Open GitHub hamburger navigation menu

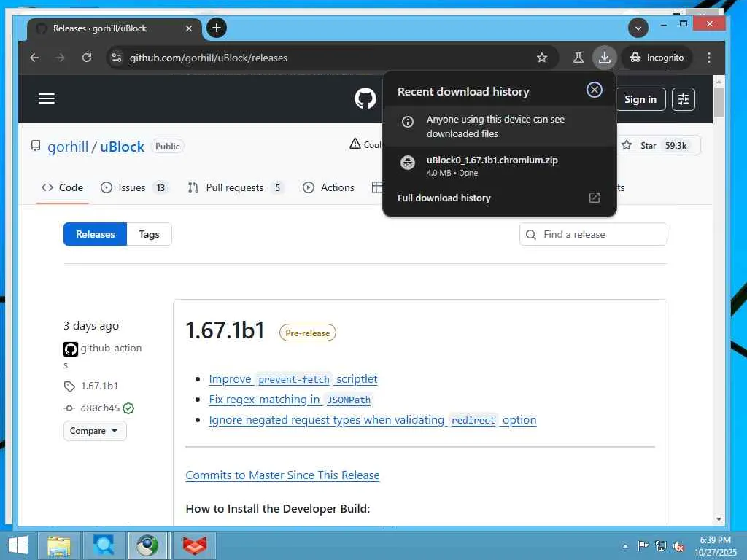pos(47,98)
